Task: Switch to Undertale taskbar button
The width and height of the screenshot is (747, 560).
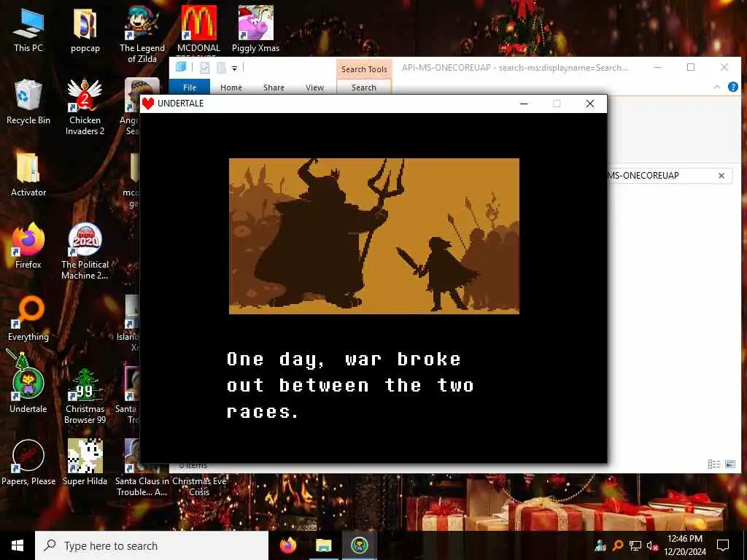Action: pyautogui.click(x=359, y=545)
